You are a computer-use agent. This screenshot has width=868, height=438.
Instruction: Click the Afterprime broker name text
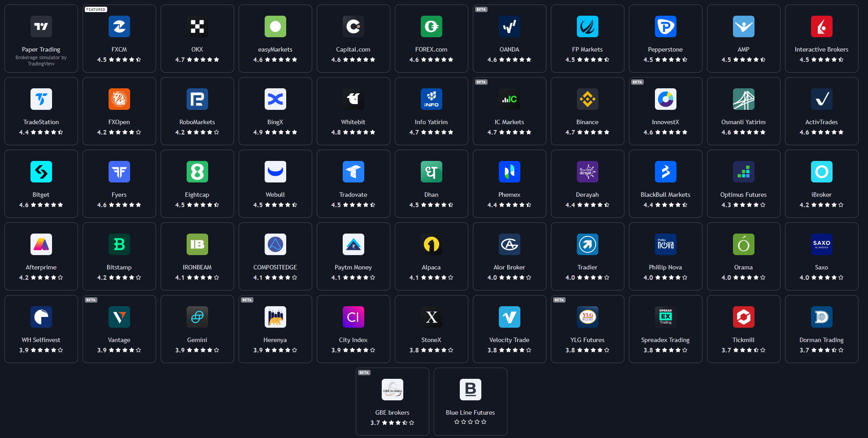click(41, 267)
